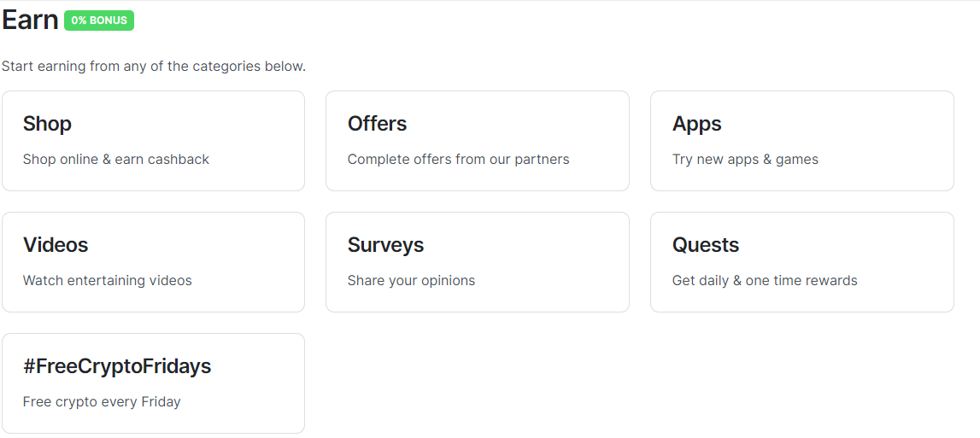Screen dimensions: 980x438
Task: Choose the Quests category title
Action: pyautogui.click(x=706, y=245)
